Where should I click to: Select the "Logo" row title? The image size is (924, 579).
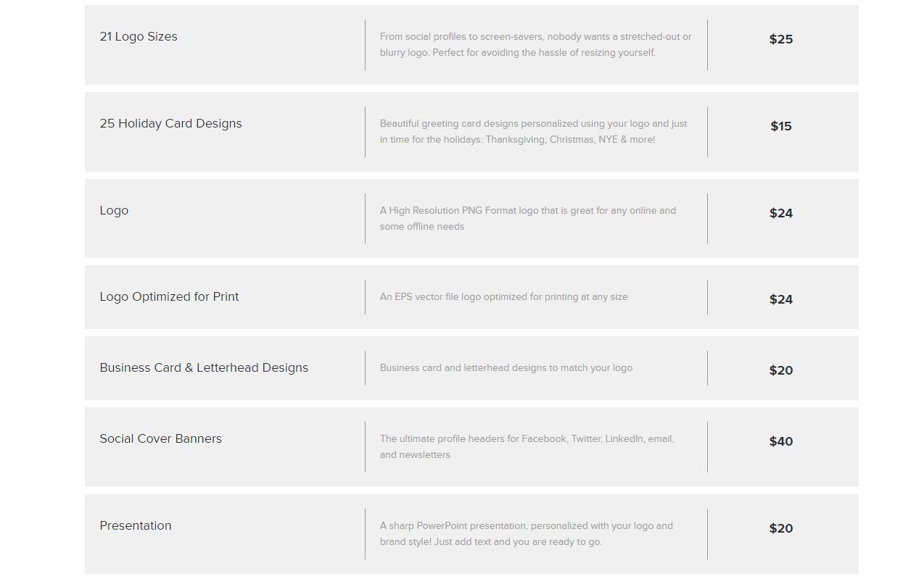tap(114, 211)
